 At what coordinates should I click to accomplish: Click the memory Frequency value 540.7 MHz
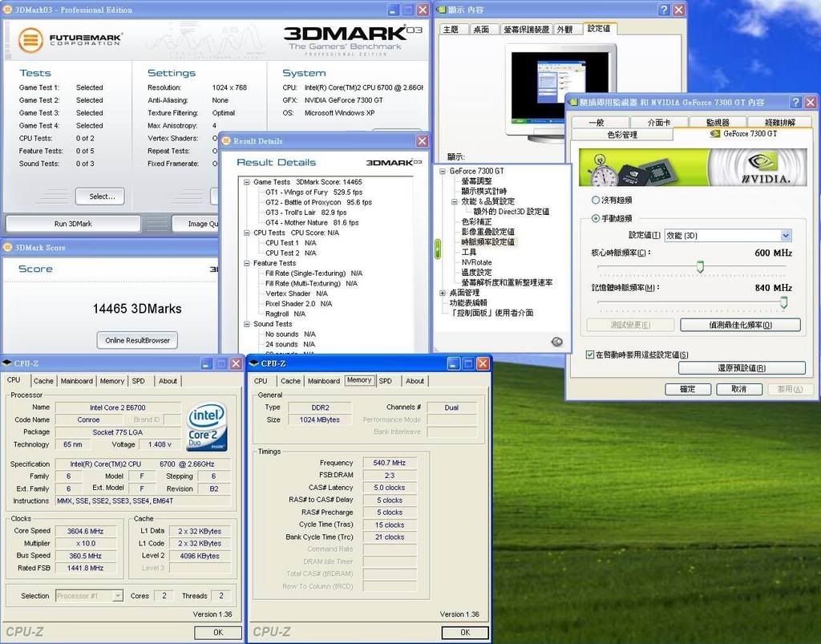pos(389,463)
